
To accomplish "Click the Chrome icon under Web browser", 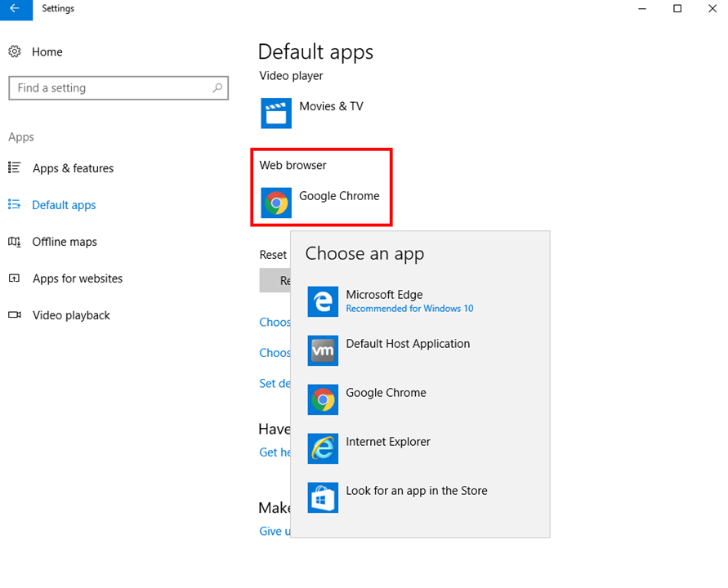I will pyautogui.click(x=276, y=203).
